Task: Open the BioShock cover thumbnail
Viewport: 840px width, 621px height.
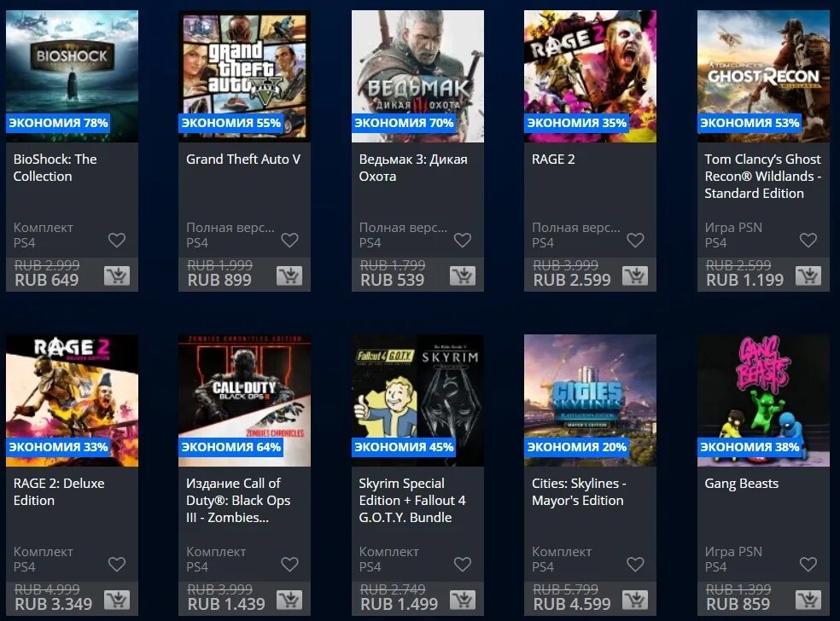Action: coord(72,76)
